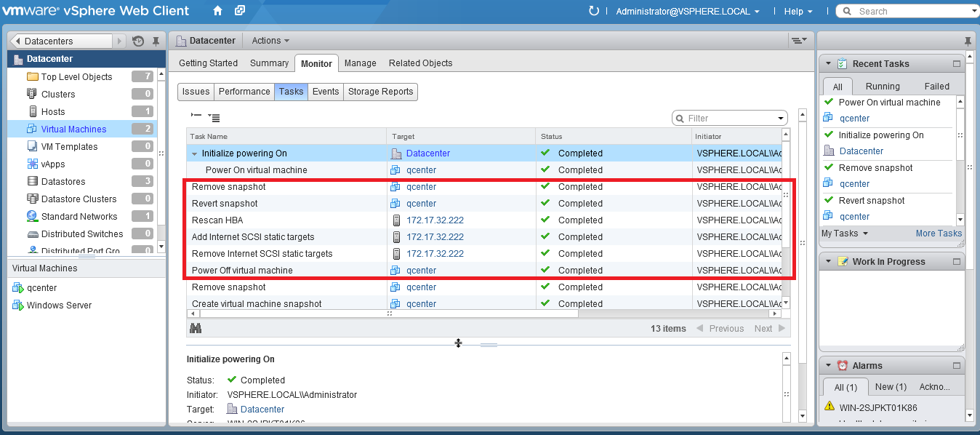Switch to the Summary tab
980x435 pixels.
coord(269,63)
